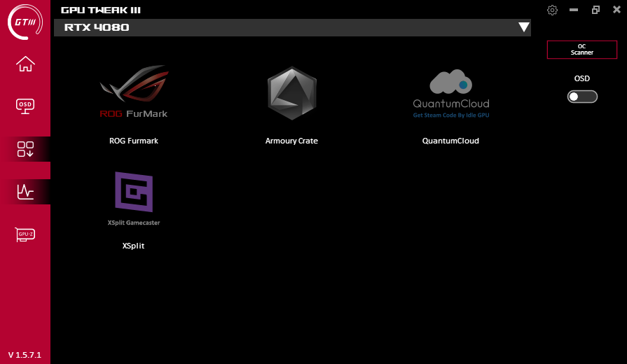This screenshot has width=627, height=364.
Task: Click the XSplit label
Action: [134, 246]
